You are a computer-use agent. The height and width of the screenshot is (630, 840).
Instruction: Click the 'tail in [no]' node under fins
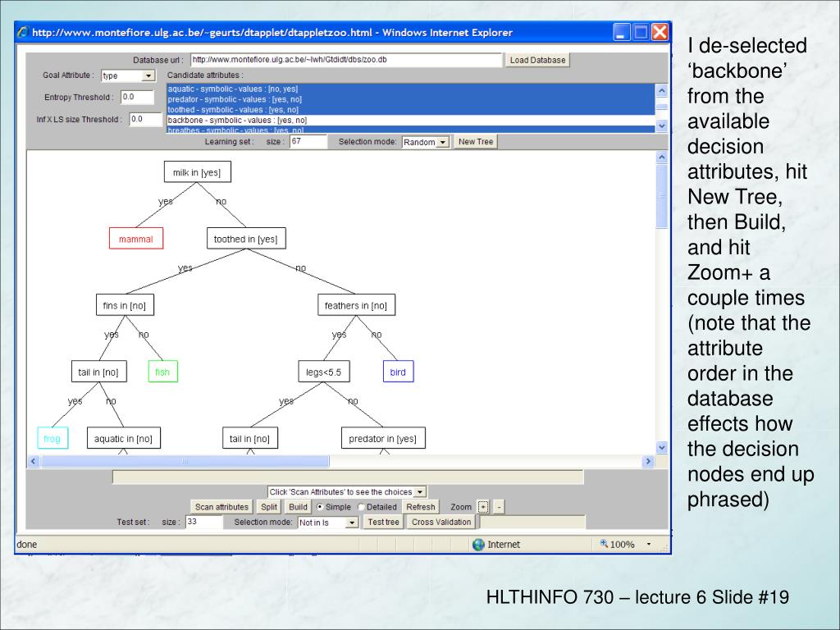click(x=98, y=372)
